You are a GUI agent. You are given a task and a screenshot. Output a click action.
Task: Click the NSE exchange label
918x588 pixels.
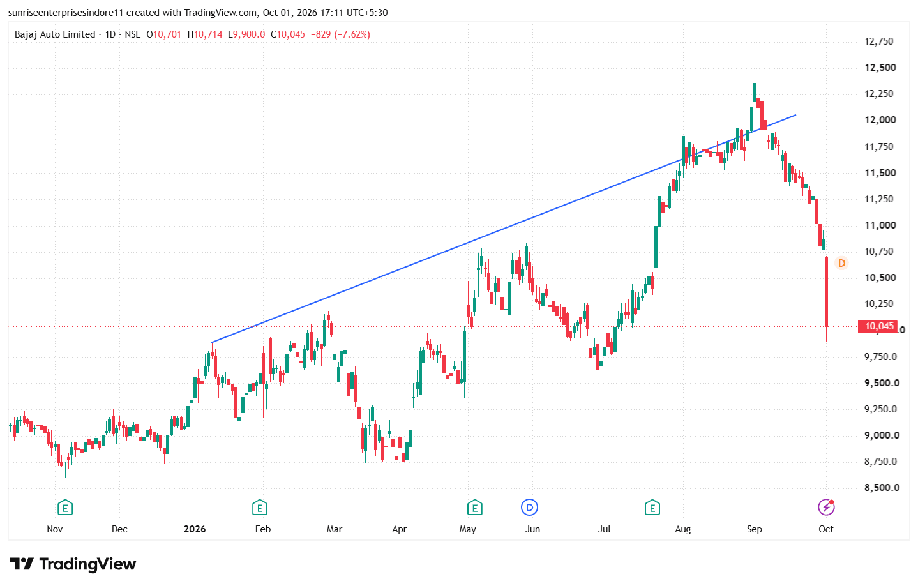tap(133, 34)
